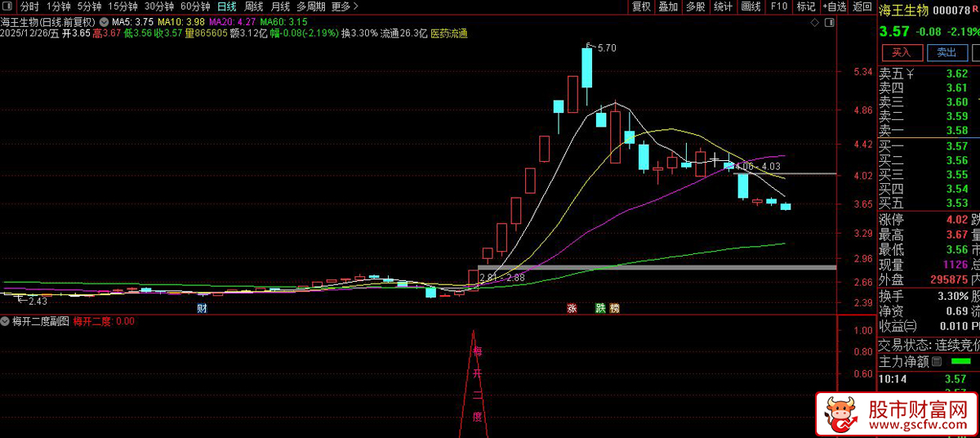The image size is (980, 438).
Task: Click the 梅开二度: 0.00 indicator value
Action: pyautogui.click(x=104, y=321)
